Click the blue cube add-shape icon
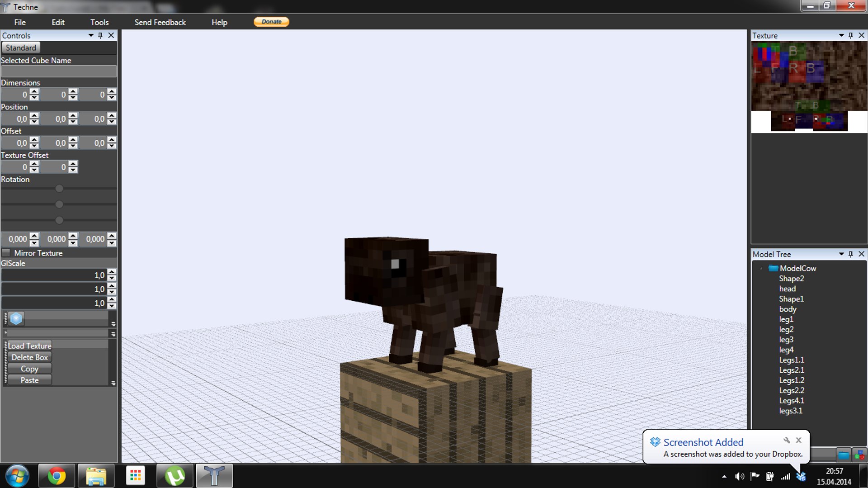The height and width of the screenshot is (488, 868). click(x=16, y=318)
